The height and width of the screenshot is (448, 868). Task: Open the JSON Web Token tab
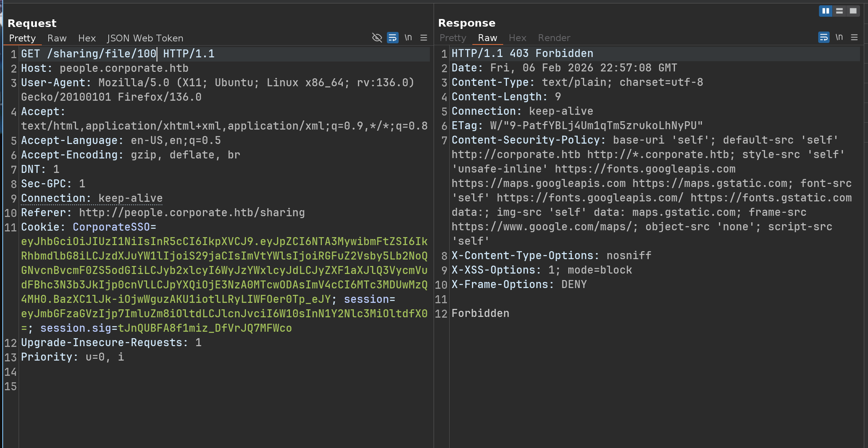pos(145,38)
